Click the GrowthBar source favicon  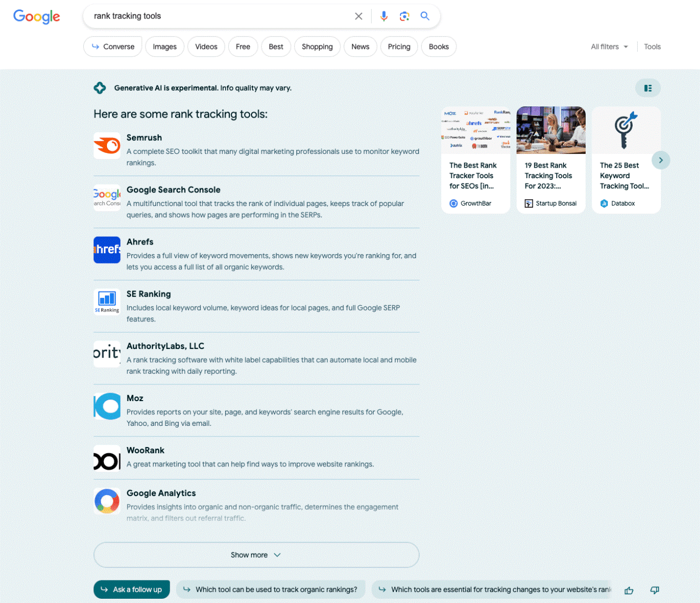pyautogui.click(x=453, y=203)
